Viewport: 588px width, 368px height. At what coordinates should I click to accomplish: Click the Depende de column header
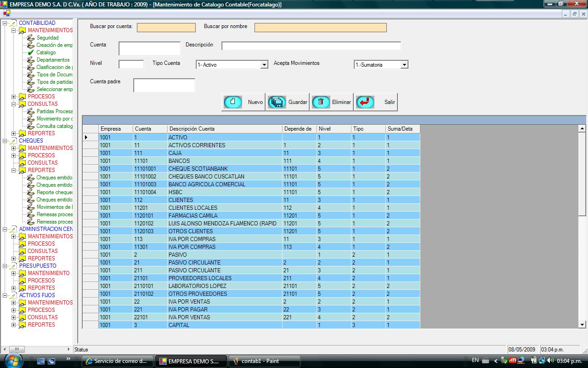coord(299,129)
